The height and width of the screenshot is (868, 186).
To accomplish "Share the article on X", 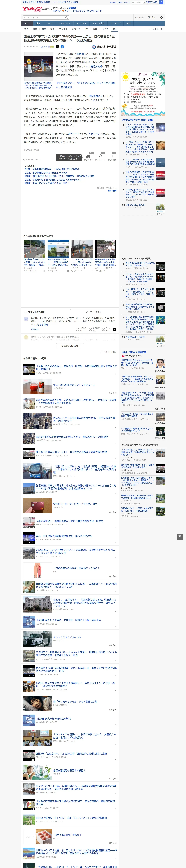I will pyautogui.click(x=57, y=47).
